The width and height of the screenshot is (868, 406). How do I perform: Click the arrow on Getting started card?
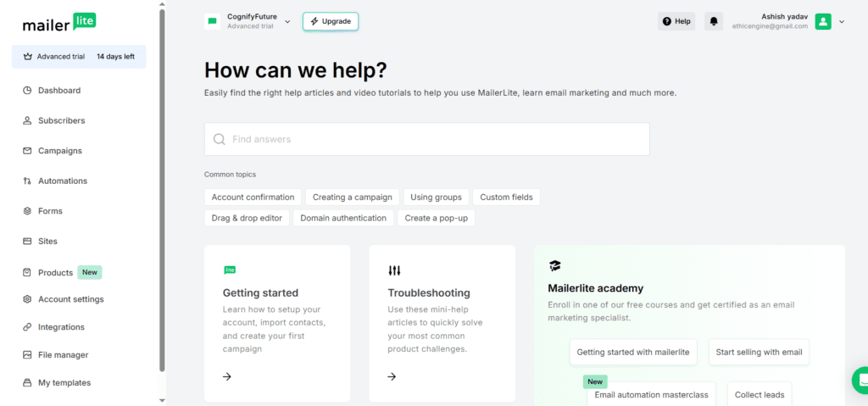point(227,376)
